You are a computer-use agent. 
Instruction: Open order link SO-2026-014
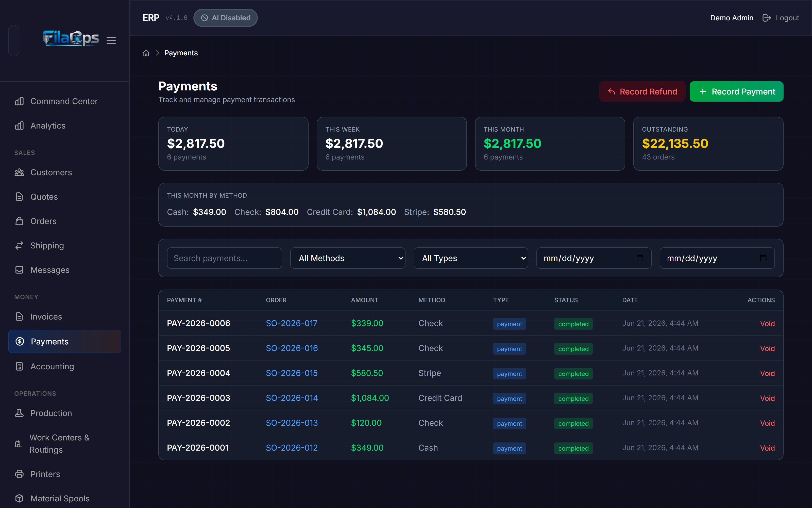[x=292, y=398]
